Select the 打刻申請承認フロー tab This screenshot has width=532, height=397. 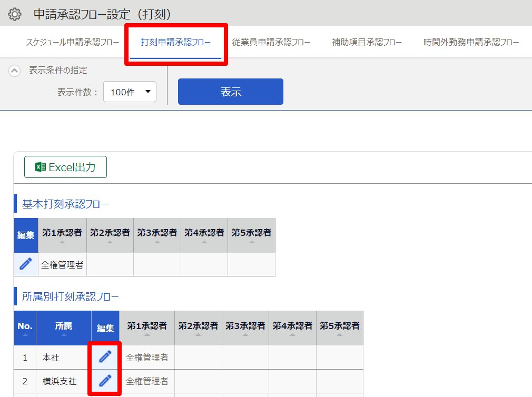(175, 42)
